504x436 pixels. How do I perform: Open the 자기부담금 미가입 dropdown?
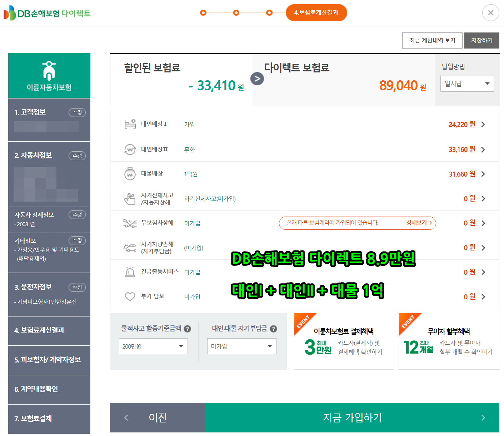pyautogui.click(x=242, y=346)
